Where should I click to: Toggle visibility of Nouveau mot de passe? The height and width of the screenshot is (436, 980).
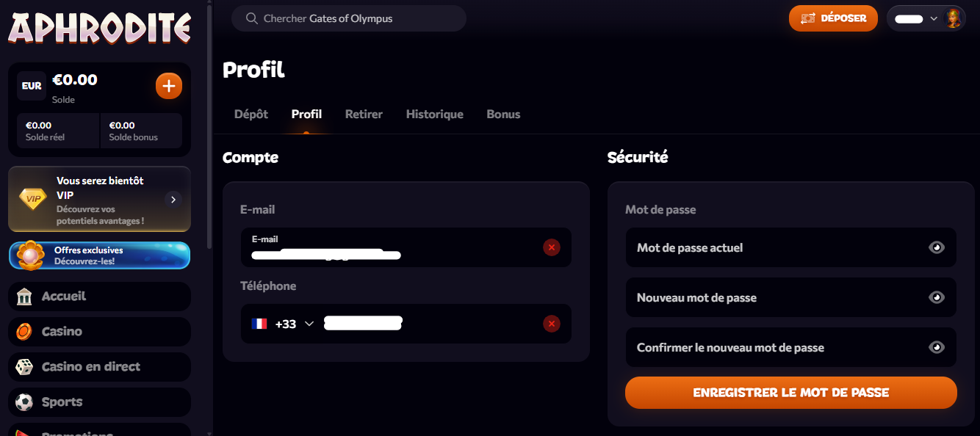pos(936,297)
